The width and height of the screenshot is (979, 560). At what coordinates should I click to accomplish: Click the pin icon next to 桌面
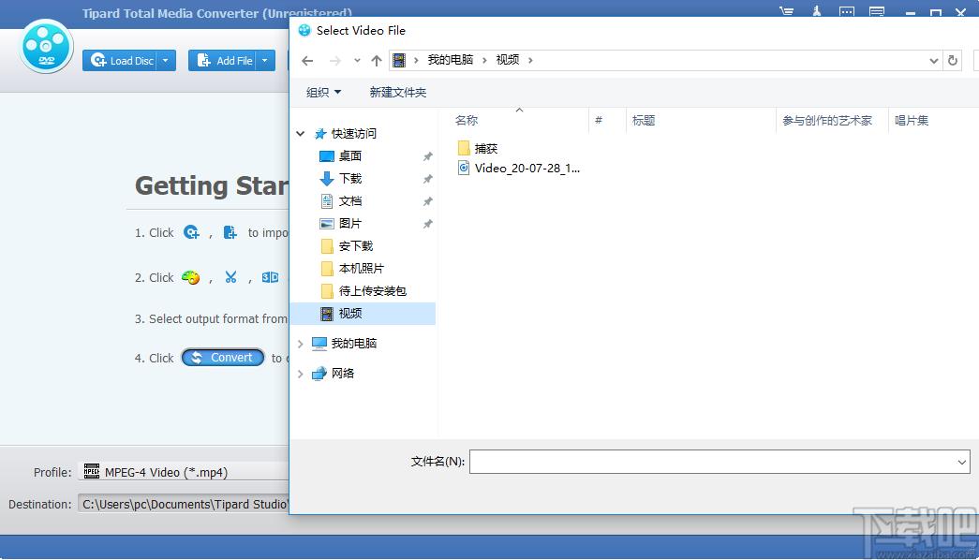point(428,156)
